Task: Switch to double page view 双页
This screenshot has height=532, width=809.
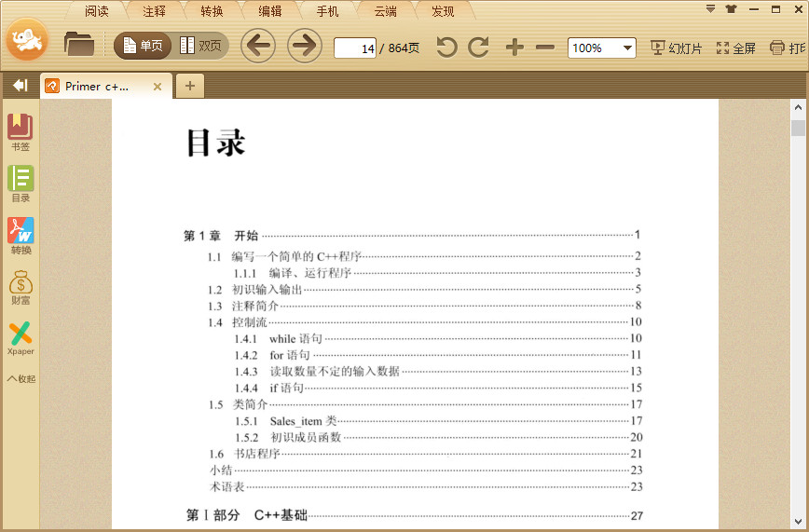Action: coord(200,46)
